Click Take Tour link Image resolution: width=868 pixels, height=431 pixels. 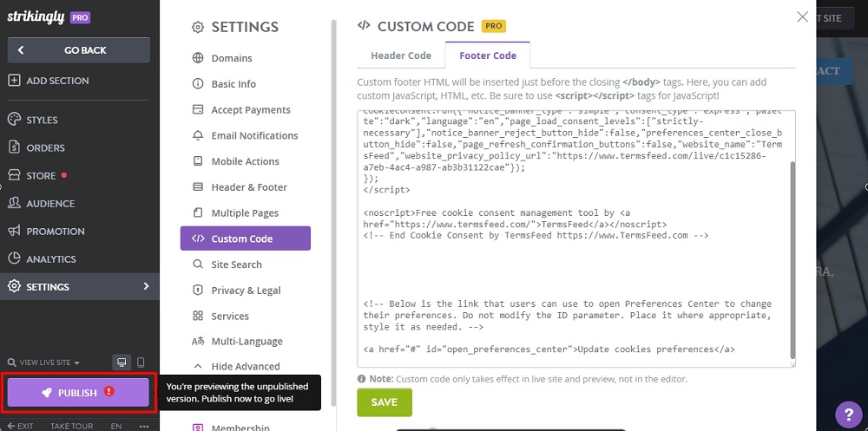click(71, 426)
